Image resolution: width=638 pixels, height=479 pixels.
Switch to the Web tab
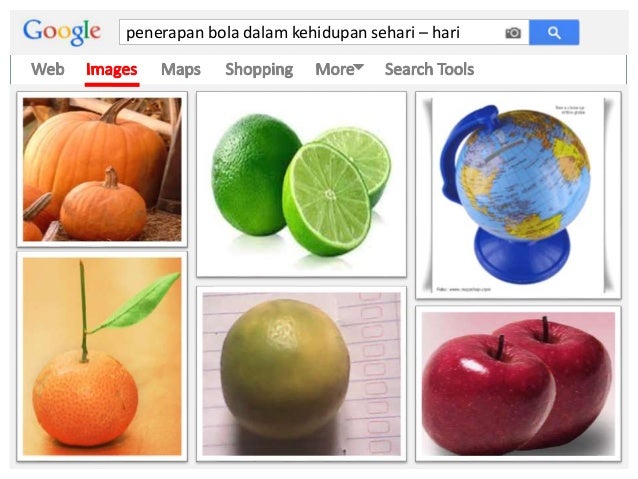pyautogui.click(x=48, y=69)
